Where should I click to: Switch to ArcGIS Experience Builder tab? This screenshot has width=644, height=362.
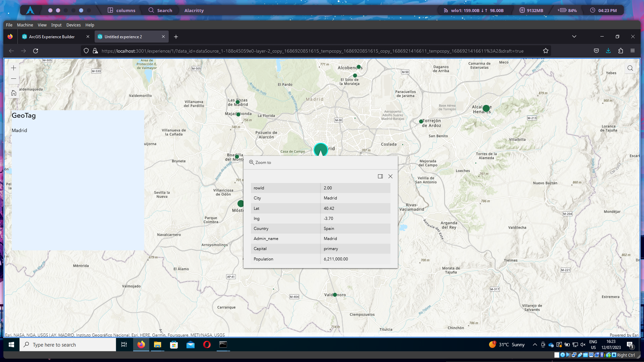[x=52, y=37]
